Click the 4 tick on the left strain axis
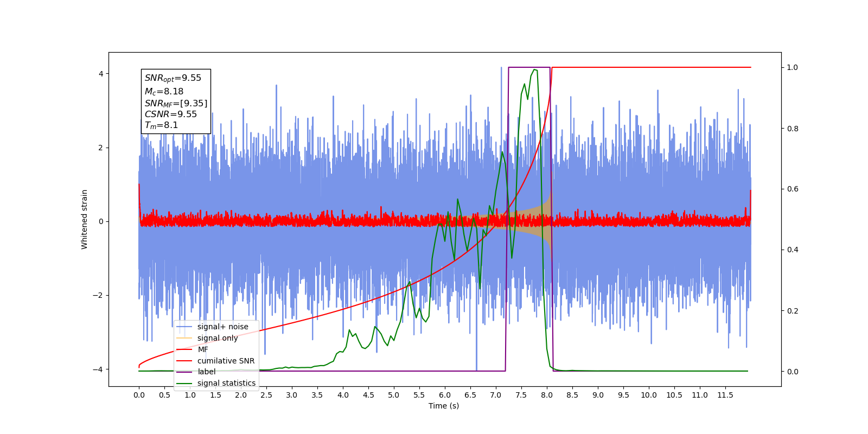Image resolution: width=868 pixels, height=434 pixels. point(101,74)
